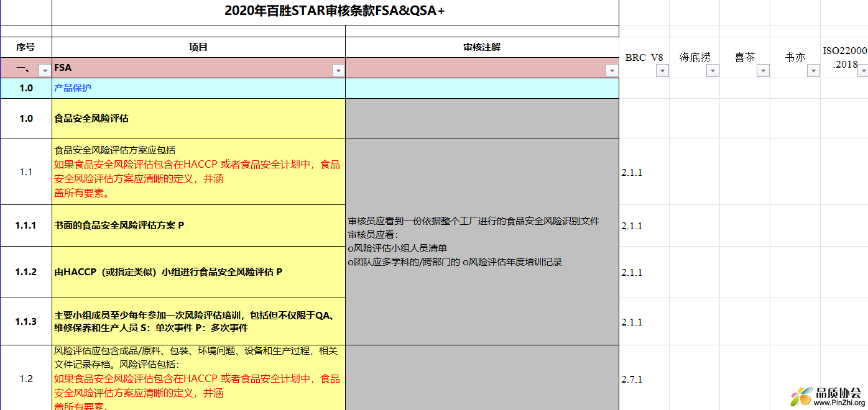The width and height of the screenshot is (868, 410).
Task: Select cell 书面的食品安全风险评估方案 P
Action: (198, 225)
